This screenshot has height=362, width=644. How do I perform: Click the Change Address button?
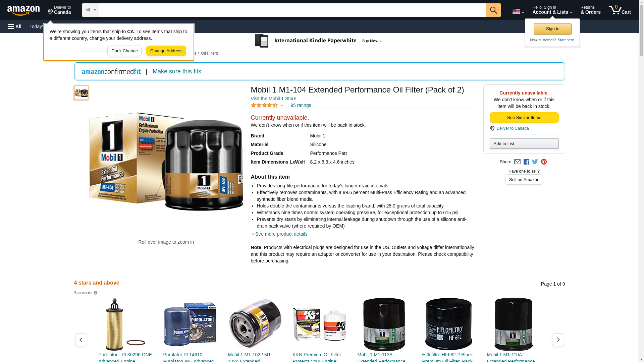pos(166,51)
